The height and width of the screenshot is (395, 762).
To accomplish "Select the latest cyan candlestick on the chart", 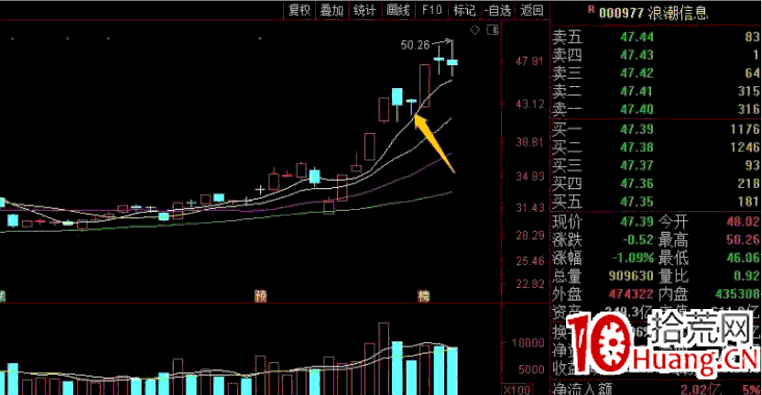I will (452, 62).
